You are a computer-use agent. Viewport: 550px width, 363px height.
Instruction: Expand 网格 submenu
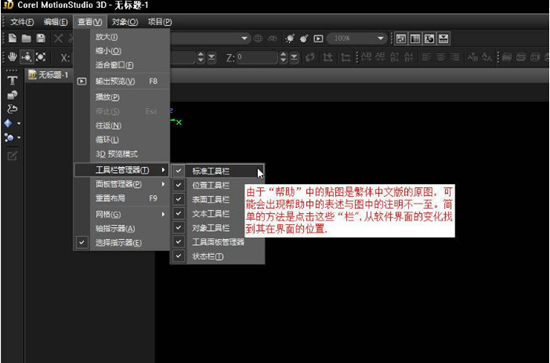pos(121,214)
